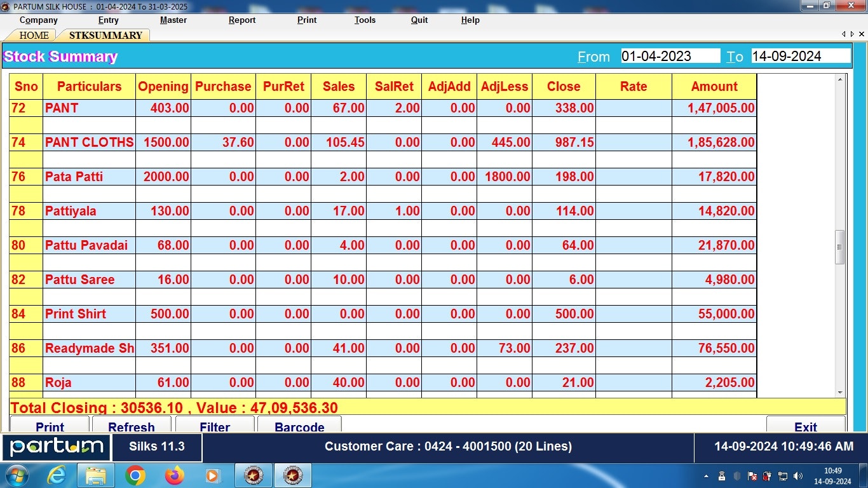Open the second Partum Silks taskbar icon
Screen dimensions: 868x488
pos(292,475)
